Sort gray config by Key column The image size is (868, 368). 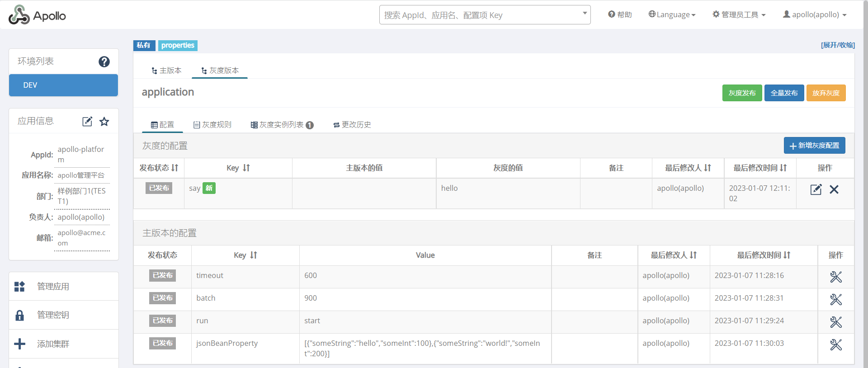click(x=246, y=168)
